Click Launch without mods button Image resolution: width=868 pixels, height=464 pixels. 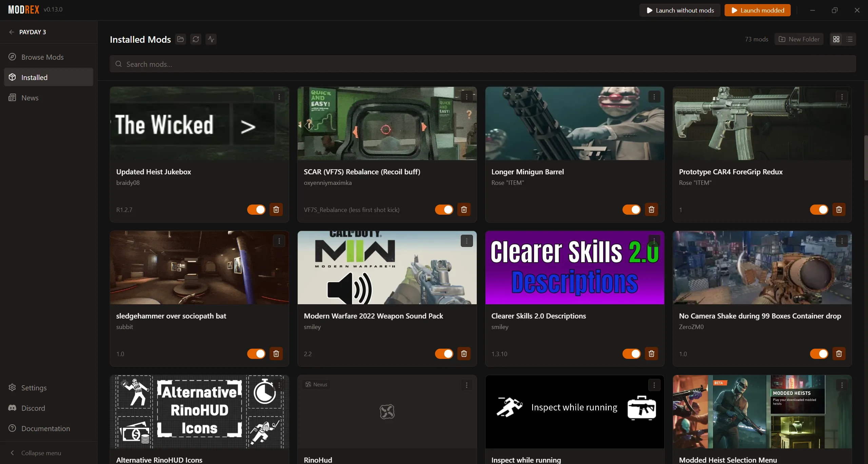(x=680, y=10)
